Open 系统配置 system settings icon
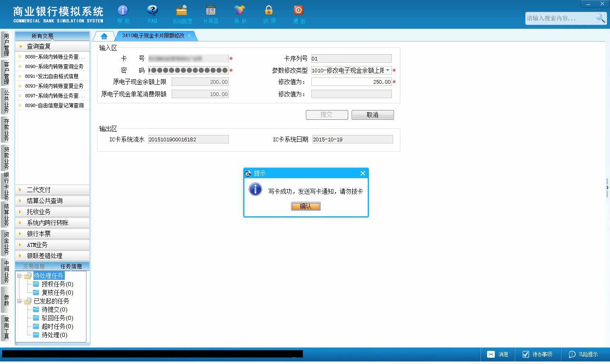610x364 pixels. pos(182,10)
